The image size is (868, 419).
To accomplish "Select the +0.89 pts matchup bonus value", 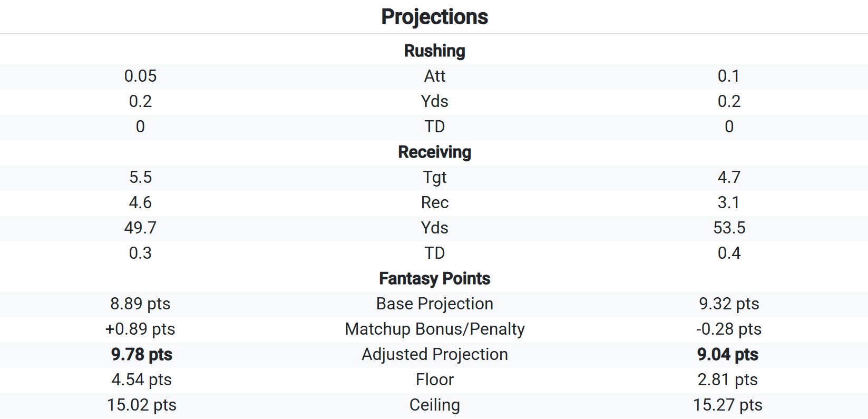I will (x=140, y=329).
